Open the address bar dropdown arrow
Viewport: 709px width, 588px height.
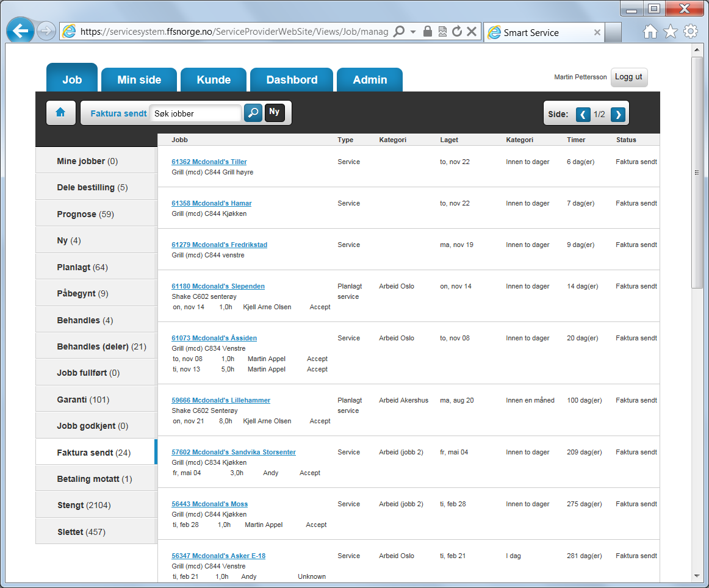tap(413, 32)
